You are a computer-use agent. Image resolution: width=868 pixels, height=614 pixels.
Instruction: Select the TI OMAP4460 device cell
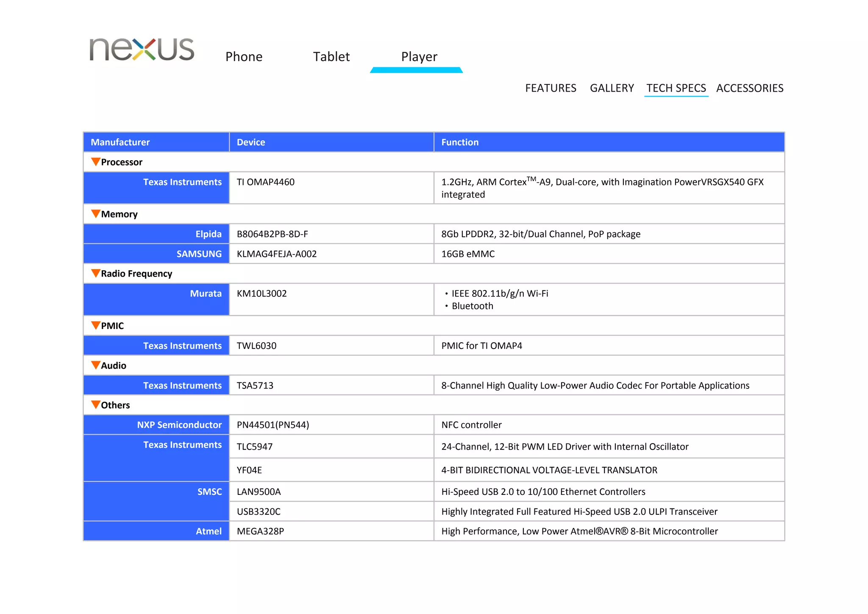(x=266, y=182)
